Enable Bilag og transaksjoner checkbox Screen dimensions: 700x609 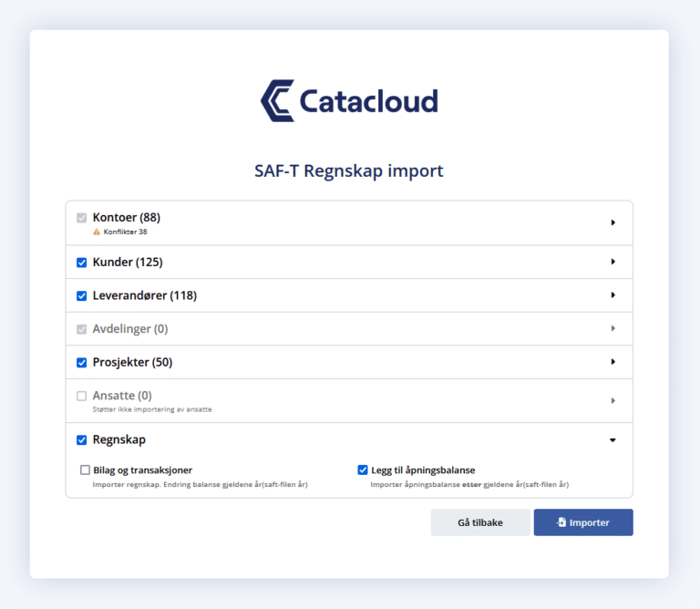pos(85,470)
